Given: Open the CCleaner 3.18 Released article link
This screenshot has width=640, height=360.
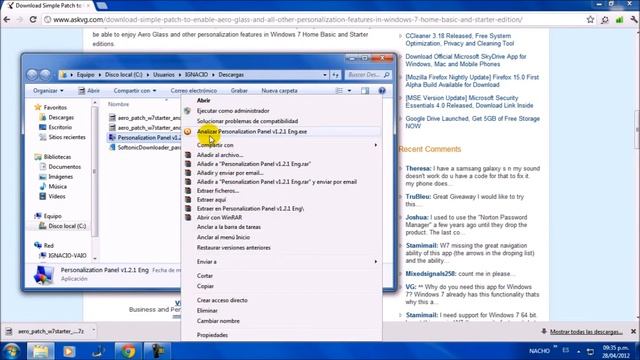Looking at the screenshot, I should (x=460, y=40).
